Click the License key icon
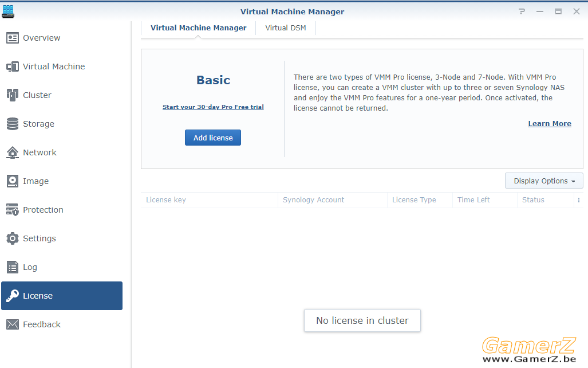The height and width of the screenshot is (368, 588). [13, 296]
